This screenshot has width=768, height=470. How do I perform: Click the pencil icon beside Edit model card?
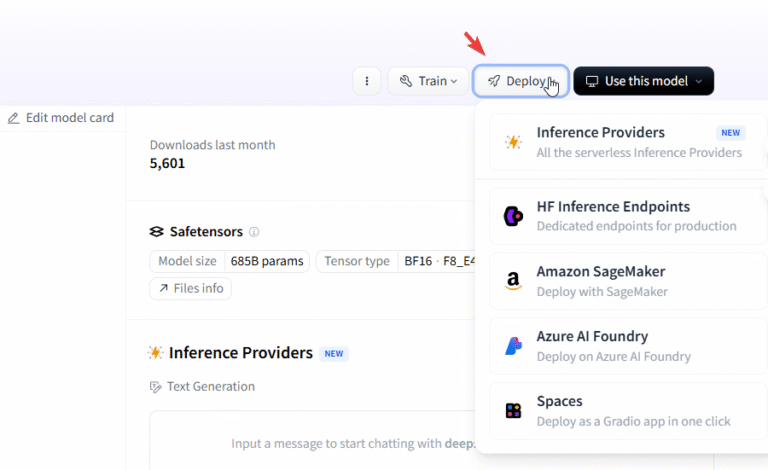tap(14, 118)
